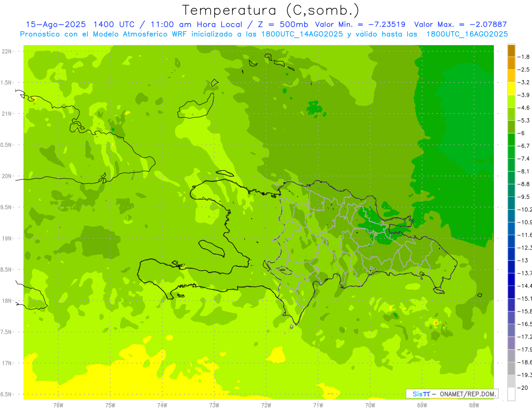Pick the brown-orange legend band above -1.8

tap(511, 51)
